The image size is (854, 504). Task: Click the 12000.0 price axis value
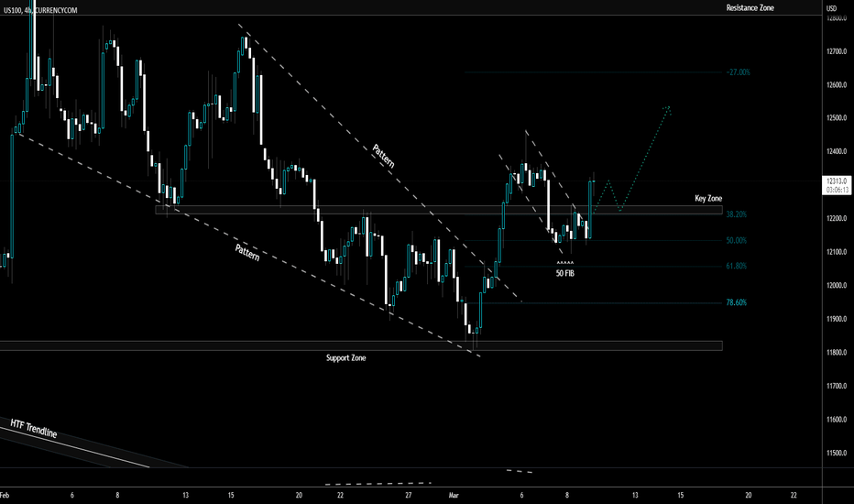pyautogui.click(x=837, y=286)
